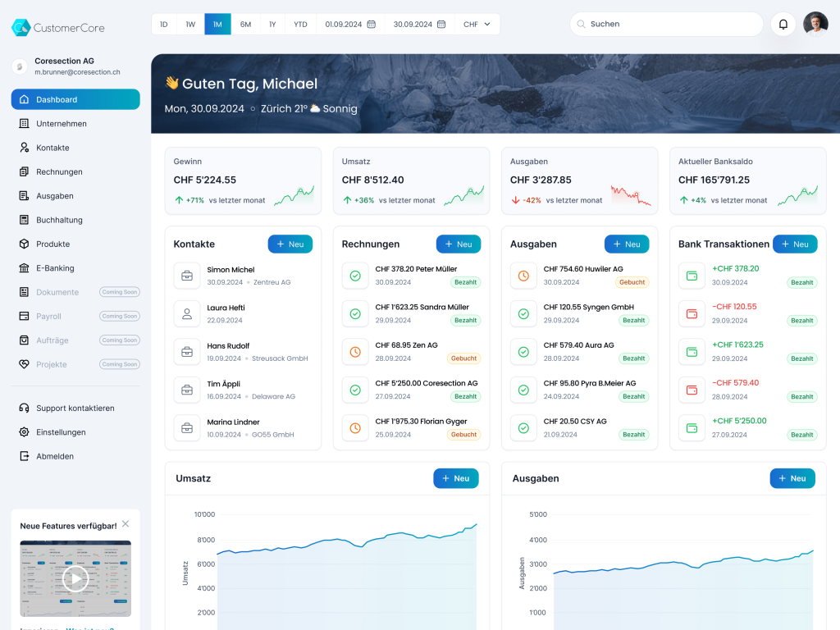Go to Kontakte sidebar item
The height and width of the screenshot is (630, 840).
[x=75, y=148]
